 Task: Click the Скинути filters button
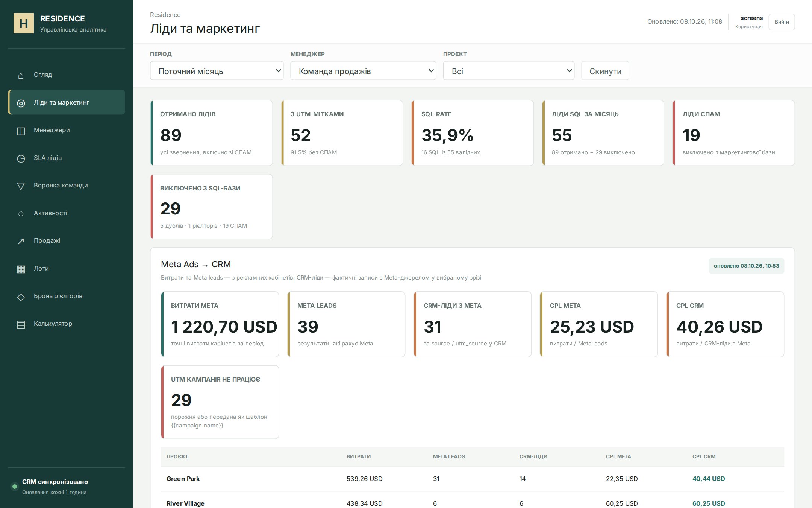605,71
